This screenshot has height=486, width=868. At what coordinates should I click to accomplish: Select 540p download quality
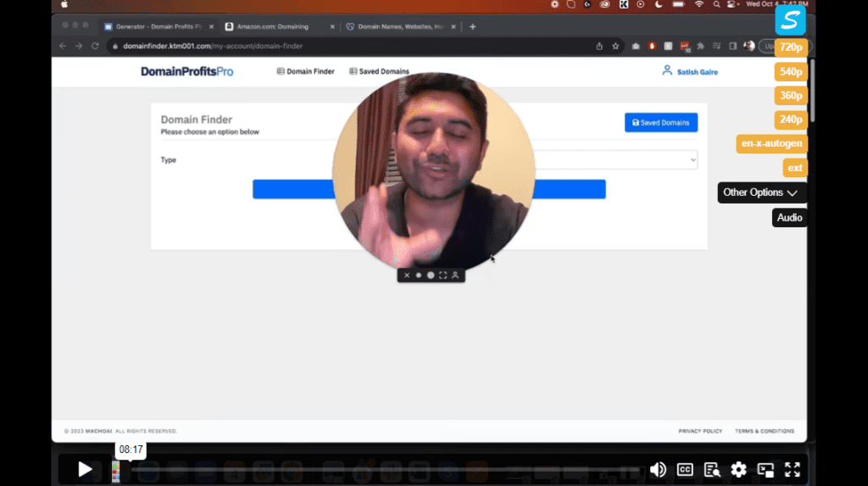click(791, 71)
